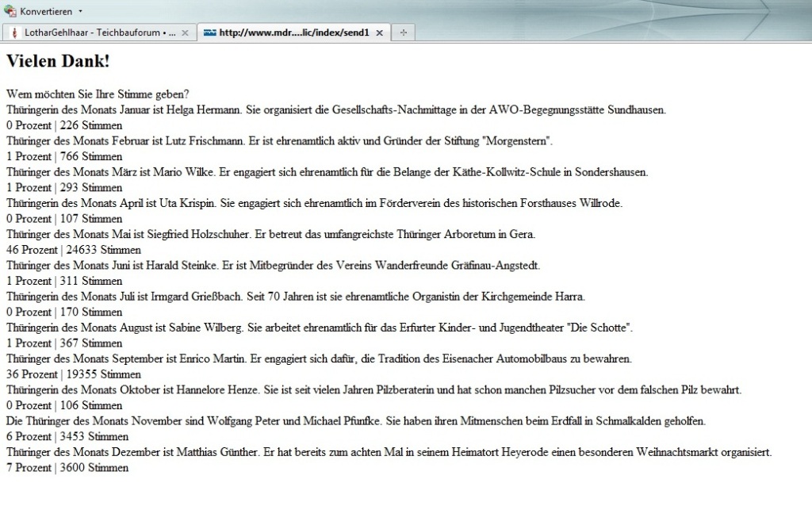Open a new tab with the plus button
The height and width of the screenshot is (529, 812).
pyautogui.click(x=403, y=33)
